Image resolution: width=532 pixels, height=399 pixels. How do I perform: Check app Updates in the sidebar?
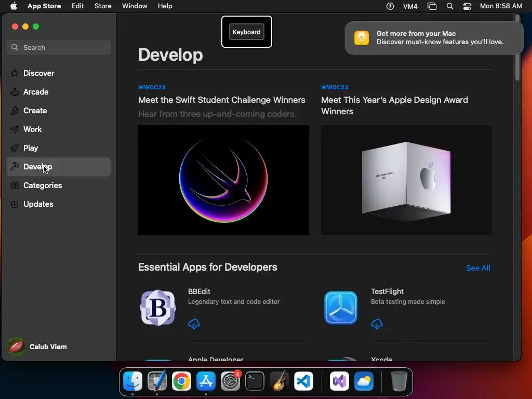pos(58,204)
